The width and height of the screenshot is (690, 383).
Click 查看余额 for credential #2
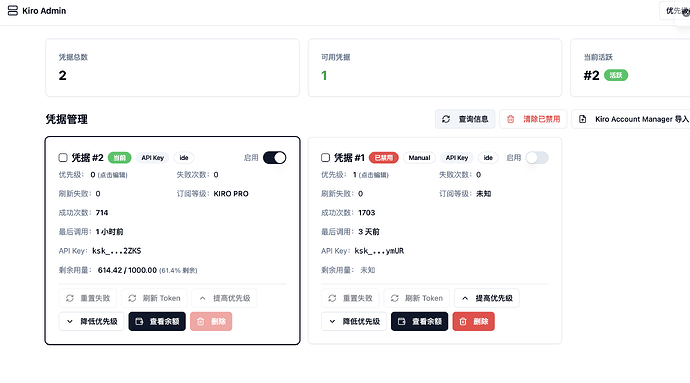[x=157, y=321]
